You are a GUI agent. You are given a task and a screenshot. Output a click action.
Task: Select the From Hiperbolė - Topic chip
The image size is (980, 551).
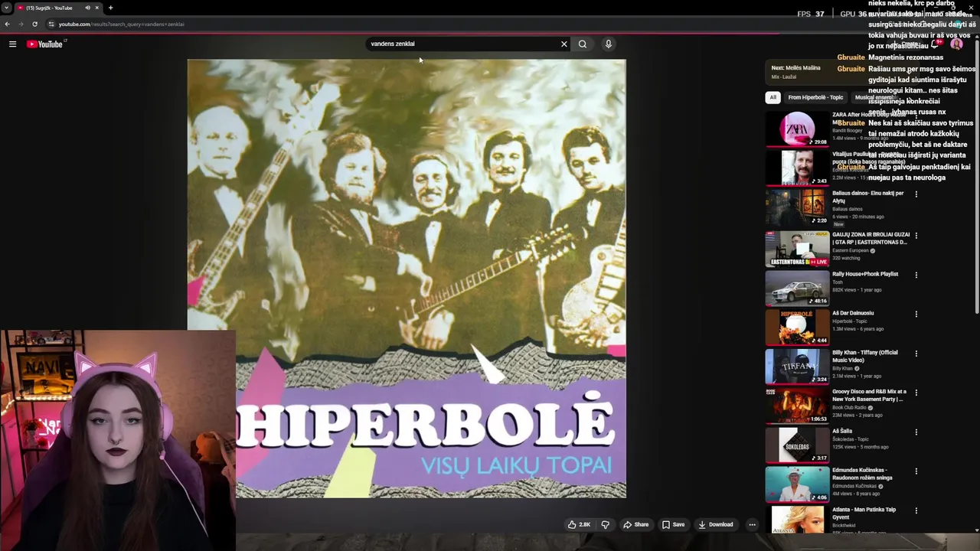(815, 97)
